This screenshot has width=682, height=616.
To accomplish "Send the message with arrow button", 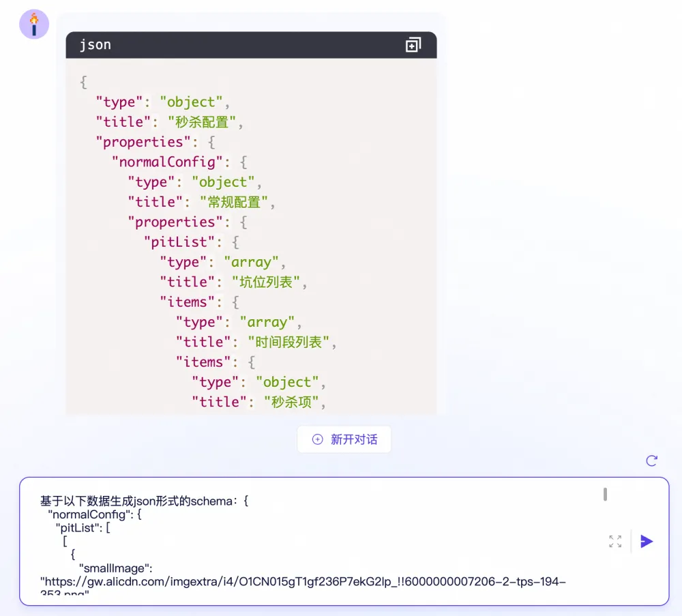I will coord(647,541).
